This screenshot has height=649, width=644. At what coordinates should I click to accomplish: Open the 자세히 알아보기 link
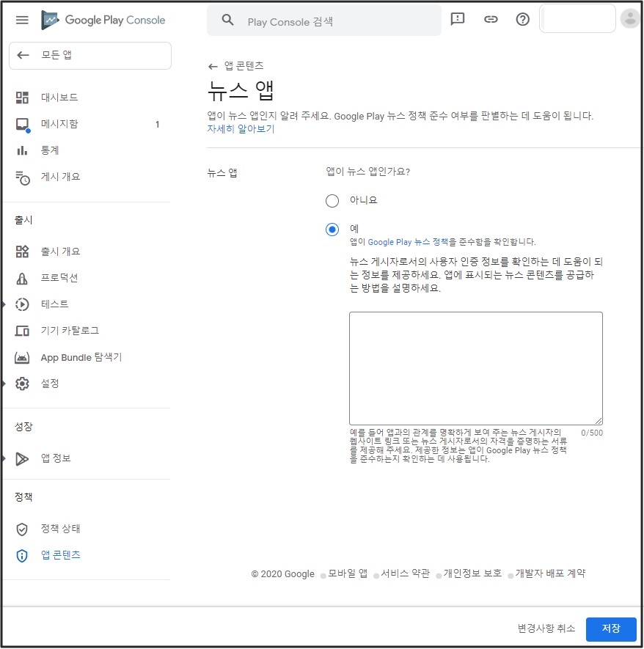tap(241, 129)
